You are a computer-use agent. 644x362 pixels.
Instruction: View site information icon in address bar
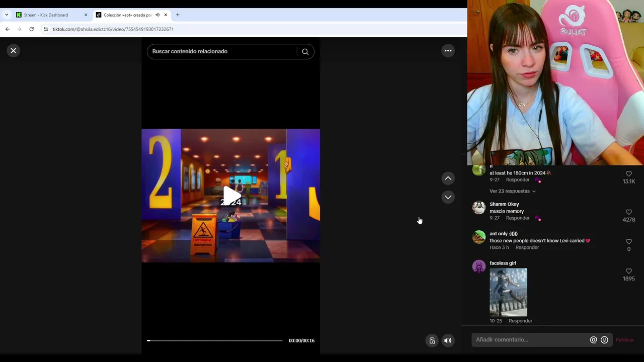coord(46,29)
